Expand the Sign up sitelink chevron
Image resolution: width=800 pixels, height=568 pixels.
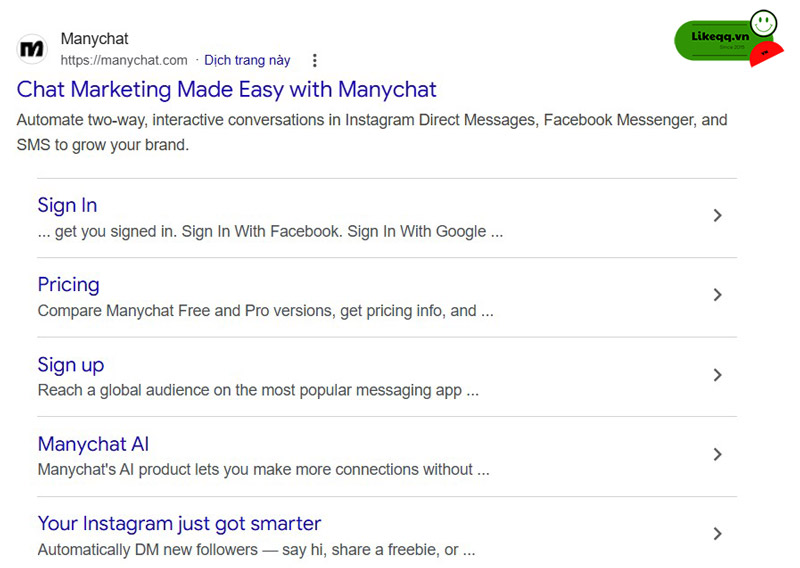(717, 375)
